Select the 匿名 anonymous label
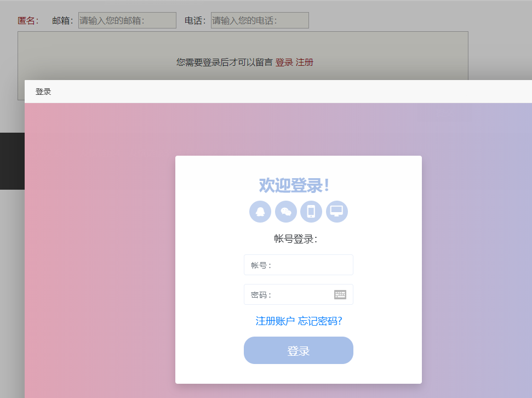Image resolution: width=532 pixels, height=398 pixels. click(28, 21)
